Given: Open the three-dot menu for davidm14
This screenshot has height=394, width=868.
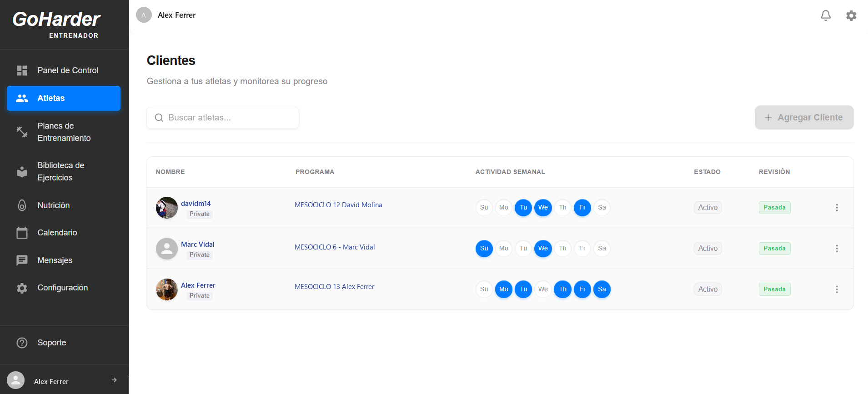Looking at the screenshot, I should coord(837,208).
